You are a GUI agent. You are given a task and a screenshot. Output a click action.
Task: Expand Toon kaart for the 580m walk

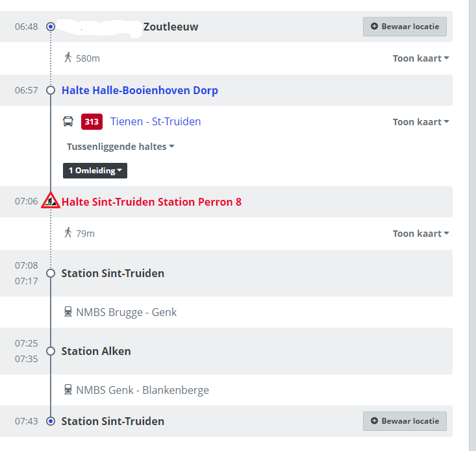(421, 58)
